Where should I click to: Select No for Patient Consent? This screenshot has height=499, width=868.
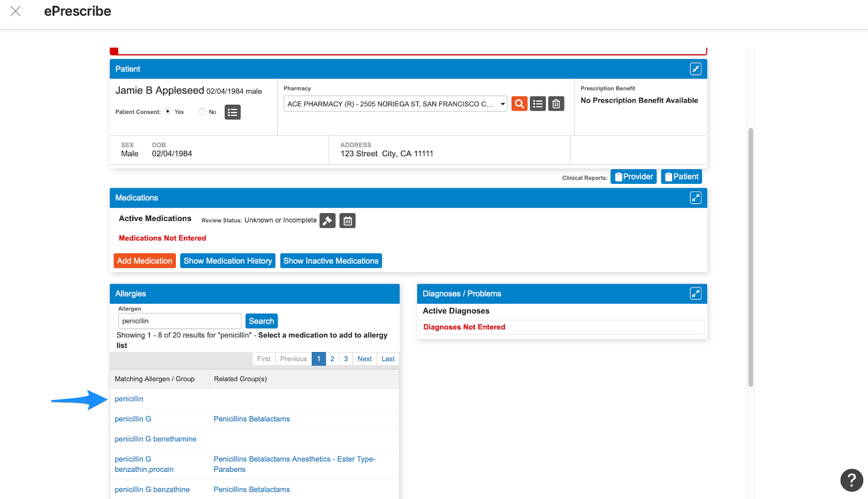coord(202,112)
